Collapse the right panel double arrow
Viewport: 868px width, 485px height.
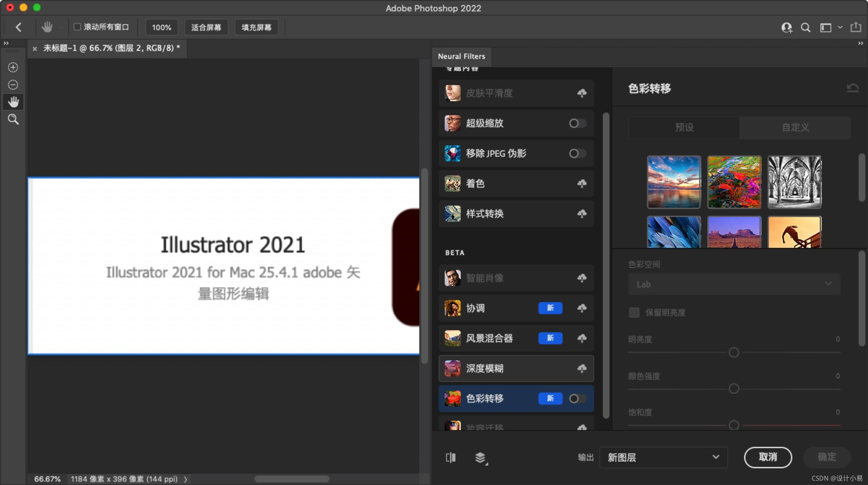click(861, 43)
